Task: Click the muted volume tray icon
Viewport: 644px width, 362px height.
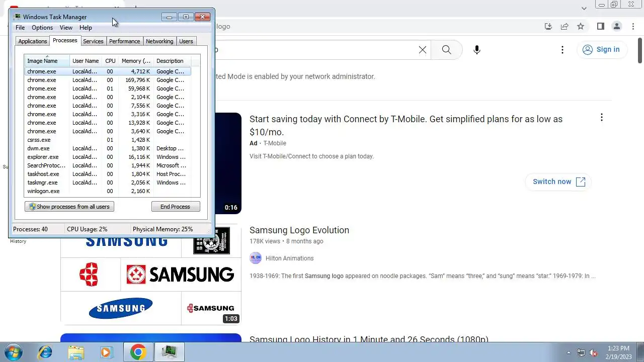Action: click(x=593, y=352)
